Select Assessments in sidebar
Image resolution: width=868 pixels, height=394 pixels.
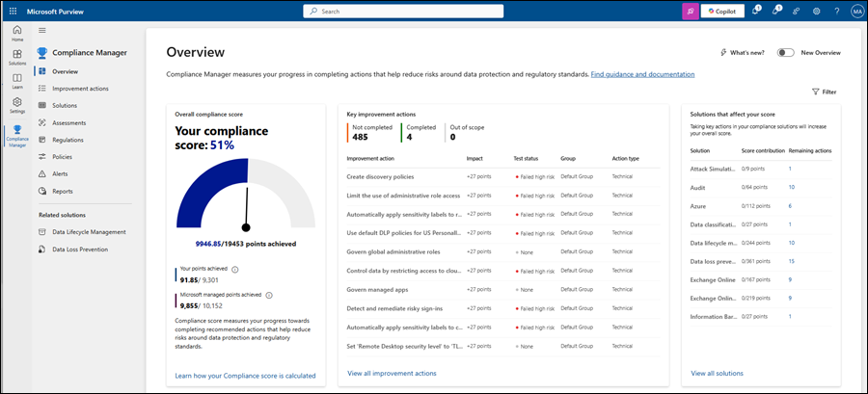click(68, 123)
